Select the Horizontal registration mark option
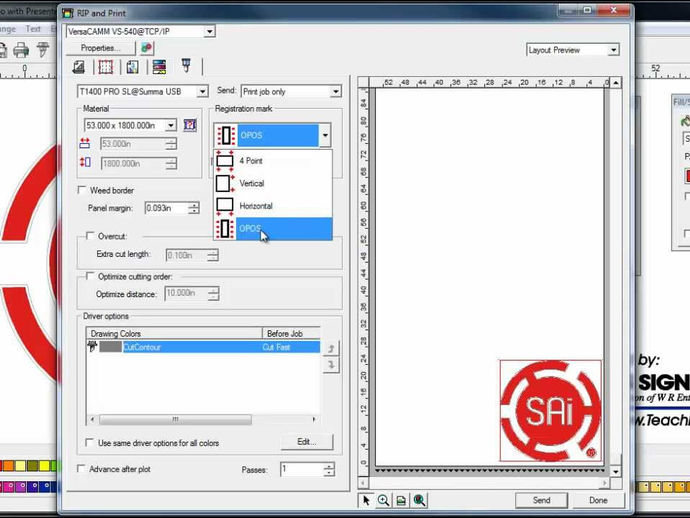This screenshot has width=690, height=518. (273, 206)
